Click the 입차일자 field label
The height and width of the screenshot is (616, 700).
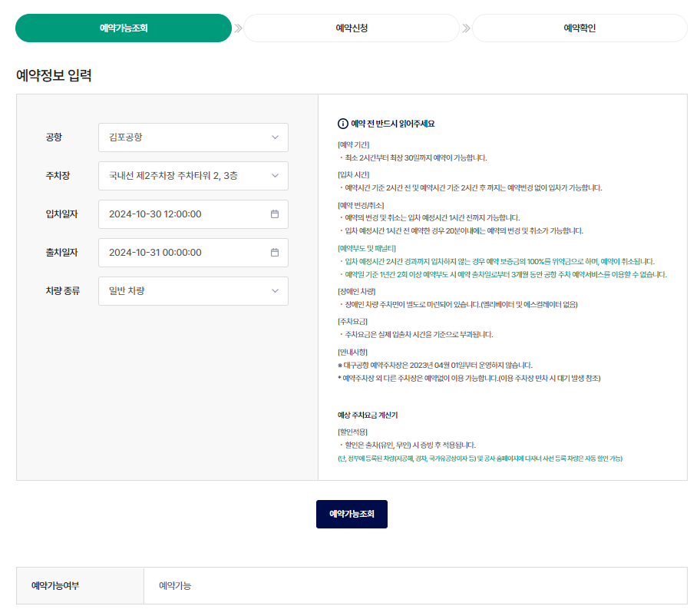click(61, 214)
